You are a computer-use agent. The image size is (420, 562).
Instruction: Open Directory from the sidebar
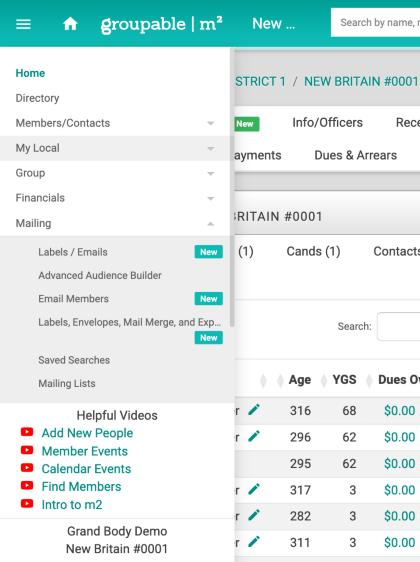[x=37, y=98]
